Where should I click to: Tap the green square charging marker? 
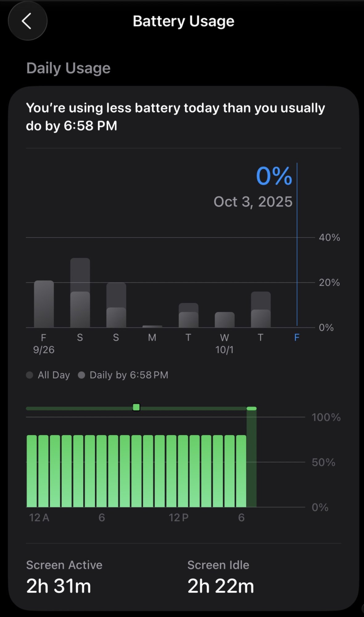pyautogui.click(x=136, y=407)
